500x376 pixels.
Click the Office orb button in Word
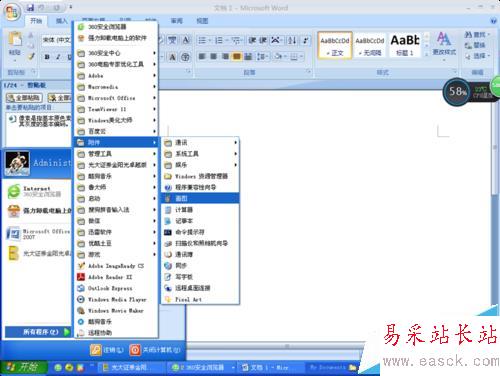(x=12, y=13)
